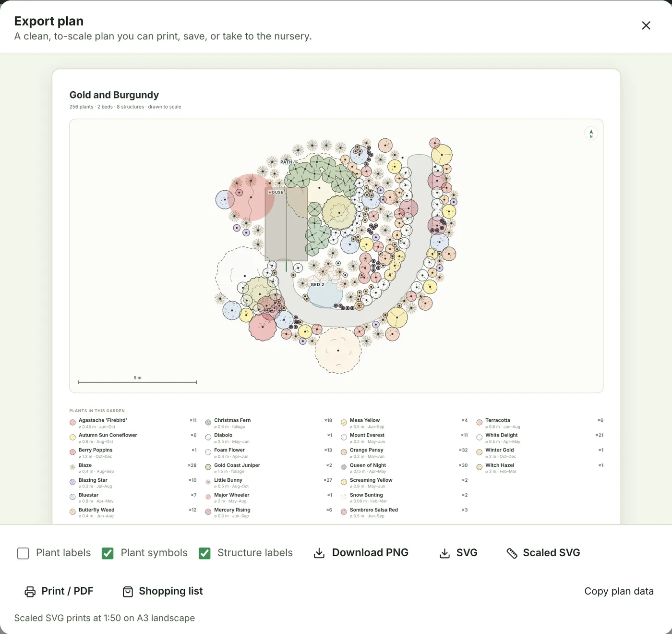Click the 256 plants summary line
Image resolution: width=672 pixels, height=634 pixels.
pos(125,107)
